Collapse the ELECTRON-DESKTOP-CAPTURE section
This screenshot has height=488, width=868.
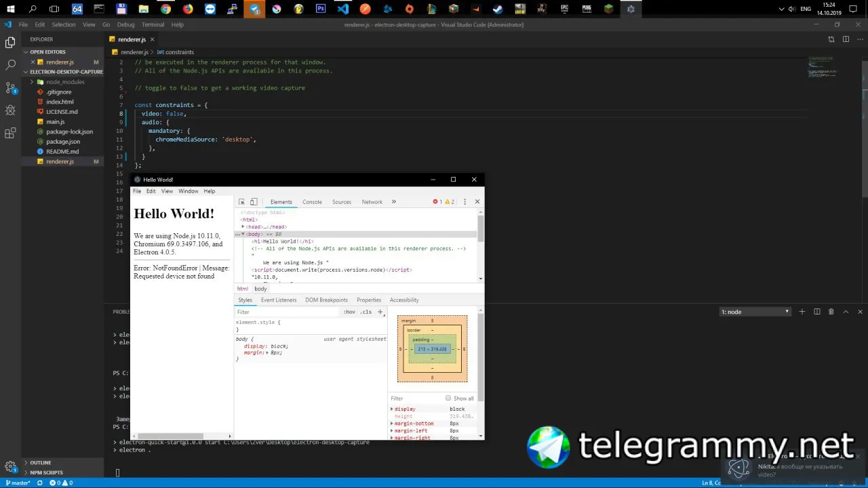tap(26, 72)
